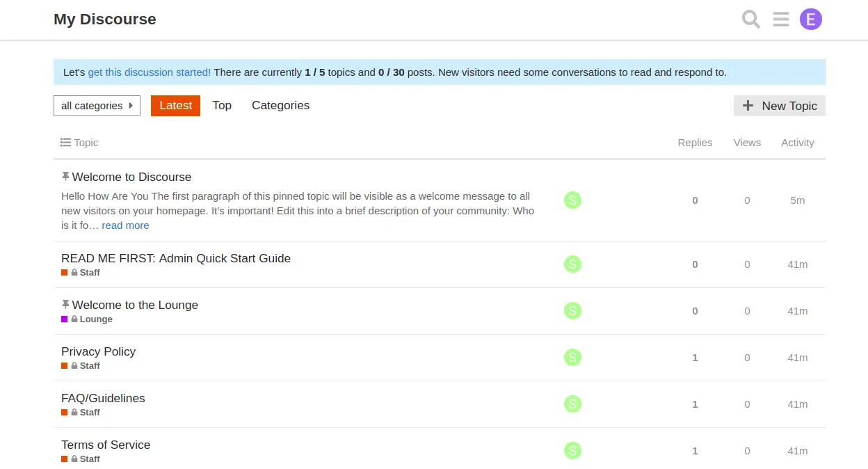
Task: Open poster avatar for Terms of Service
Action: pos(572,451)
